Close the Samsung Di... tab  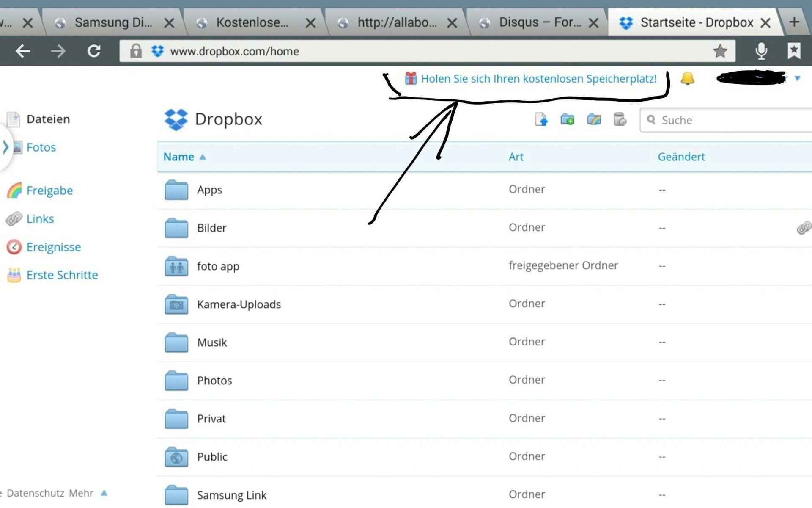[x=169, y=23]
